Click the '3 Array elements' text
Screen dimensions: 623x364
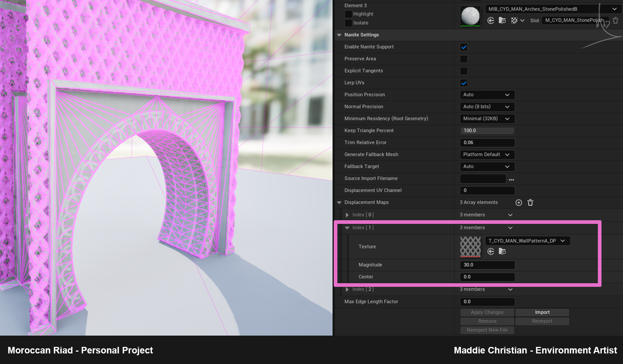pos(479,202)
